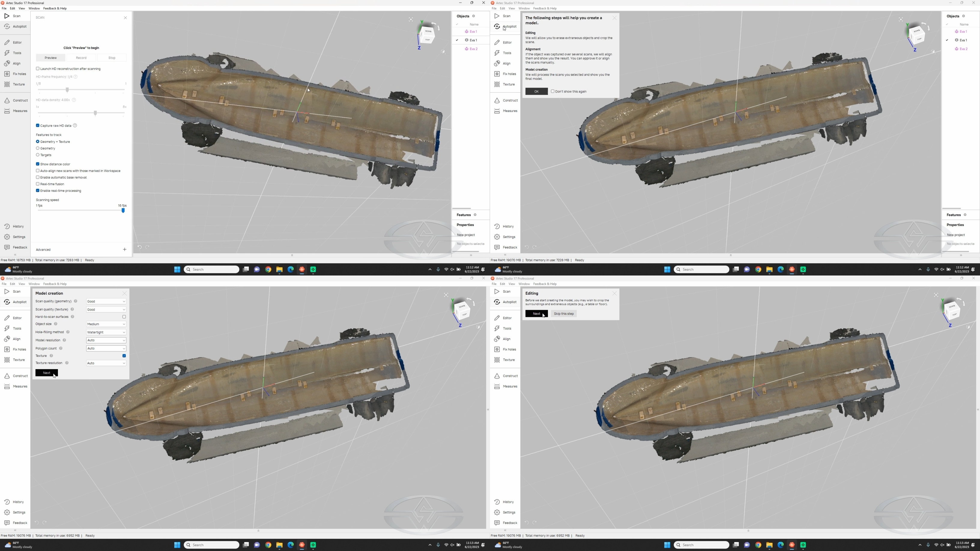Enable Launch HD reconstruction after scanning
This screenshot has height=551, width=980.
pos(38,69)
